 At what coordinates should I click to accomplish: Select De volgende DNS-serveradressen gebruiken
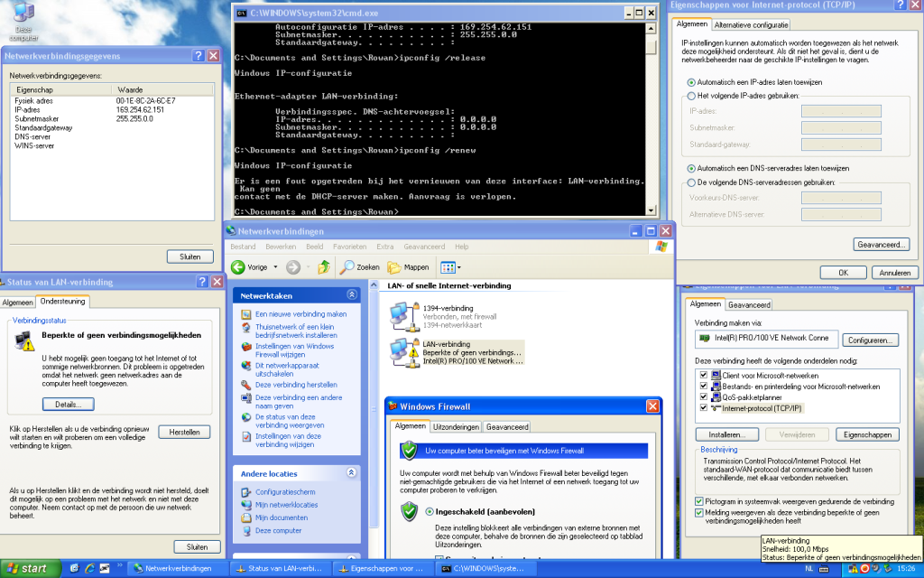click(691, 182)
